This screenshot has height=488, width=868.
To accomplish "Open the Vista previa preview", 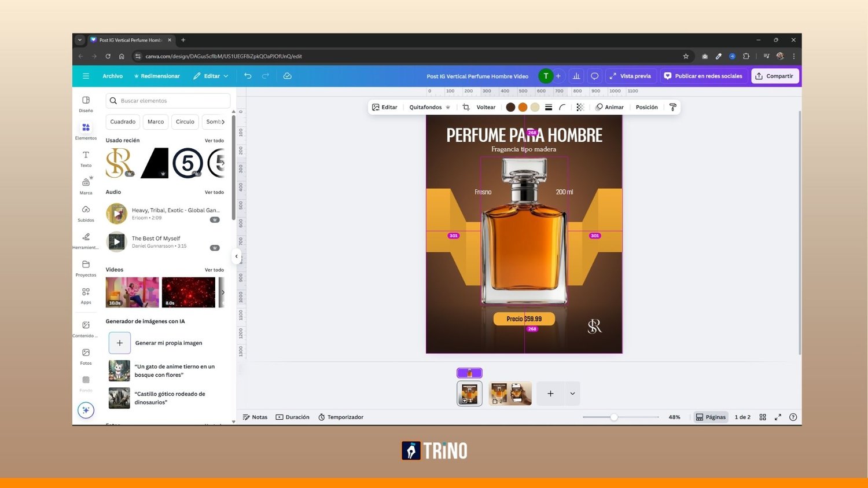I will coord(630,76).
